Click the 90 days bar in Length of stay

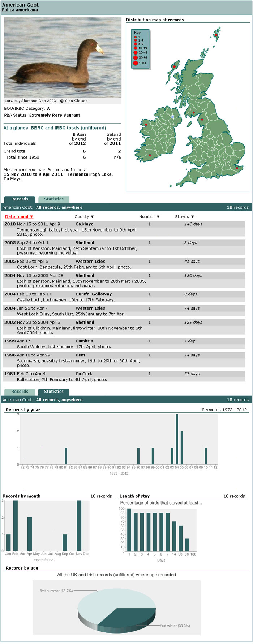[x=187, y=545]
